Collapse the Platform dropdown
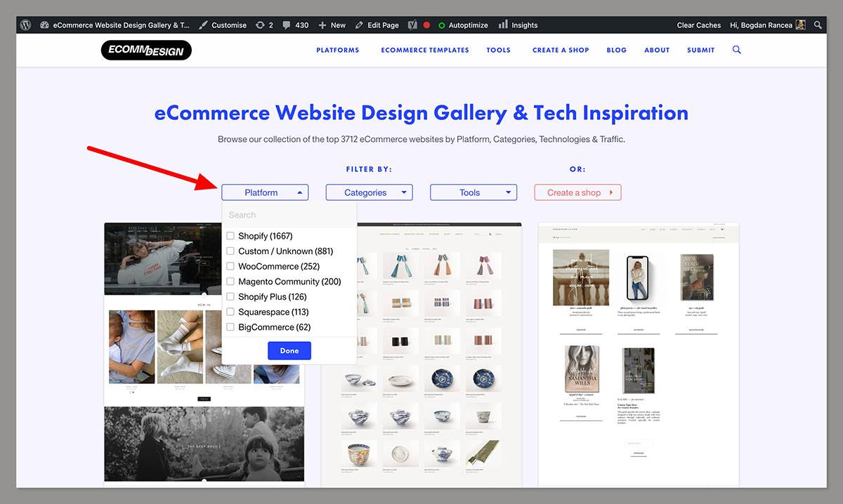This screenshot has width=843, height=504. pyautogui.click(x=265, y=192)
